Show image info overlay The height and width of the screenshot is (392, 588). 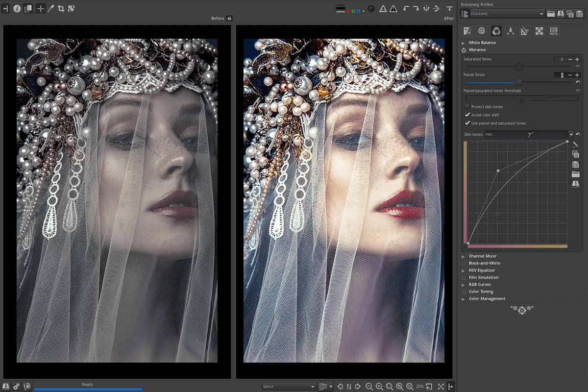pyautogui.click(x=17, y=8)
